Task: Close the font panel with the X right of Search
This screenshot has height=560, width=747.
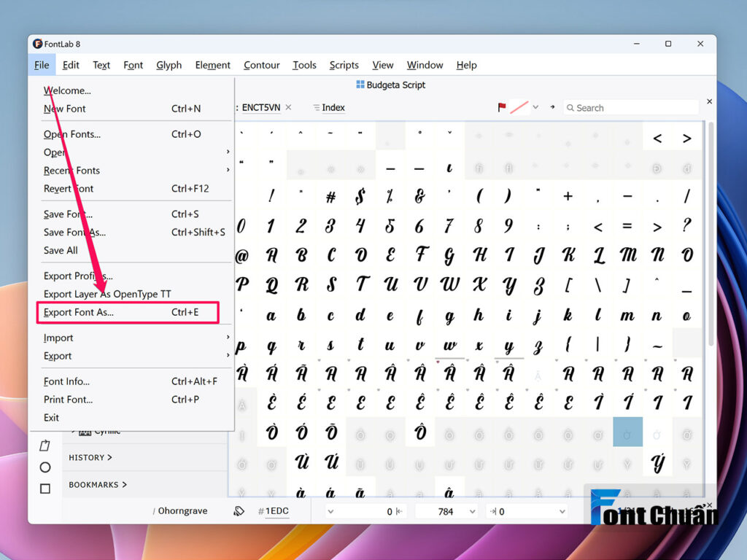Action: tap(709, 101)
